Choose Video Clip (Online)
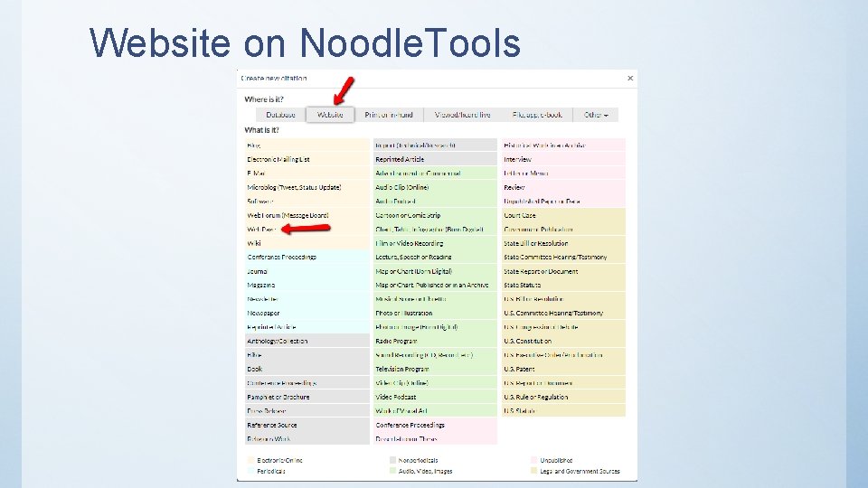This screenshot has width=868, height=488. pos(435,383)
